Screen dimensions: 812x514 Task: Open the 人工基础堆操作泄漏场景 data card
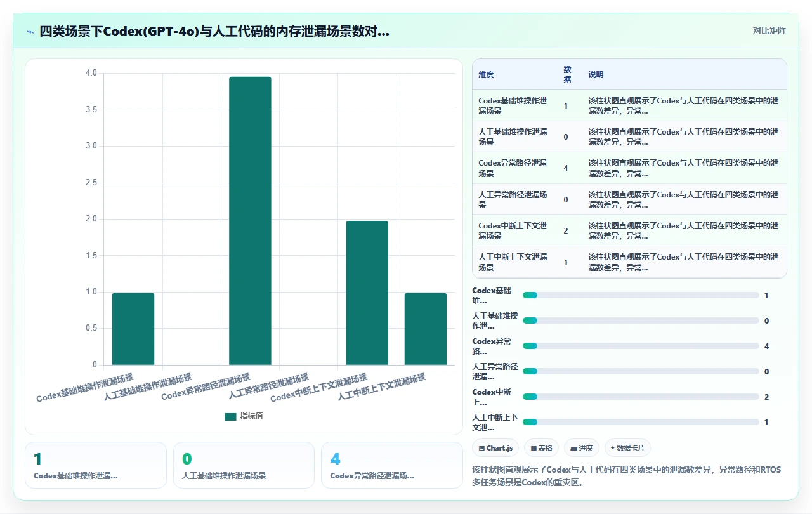[244, 465]
